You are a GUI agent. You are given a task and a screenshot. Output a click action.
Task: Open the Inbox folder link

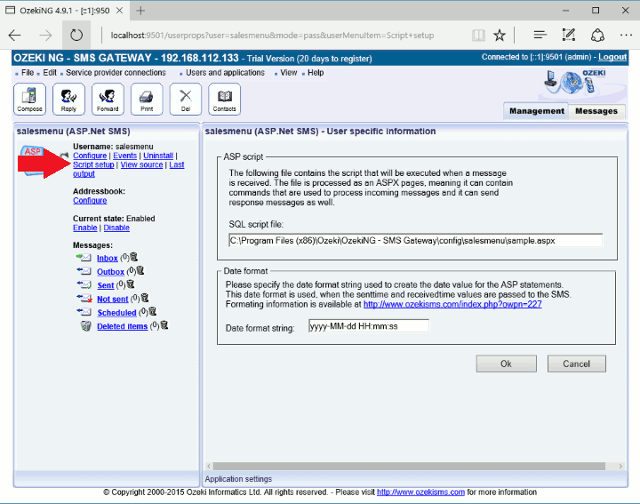point(107,258)
